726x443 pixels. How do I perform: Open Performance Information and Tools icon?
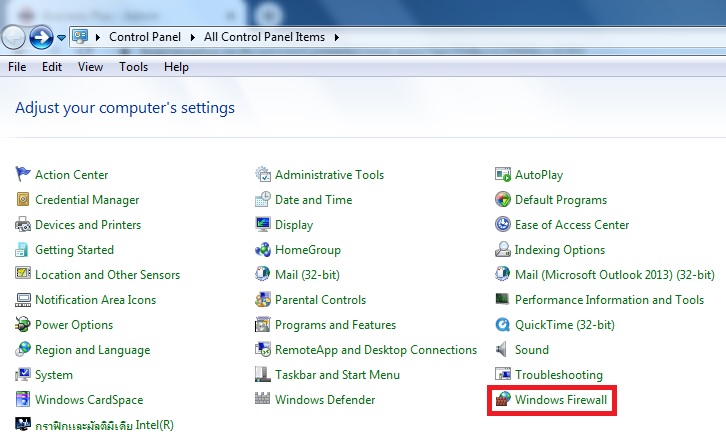(502, 299)
